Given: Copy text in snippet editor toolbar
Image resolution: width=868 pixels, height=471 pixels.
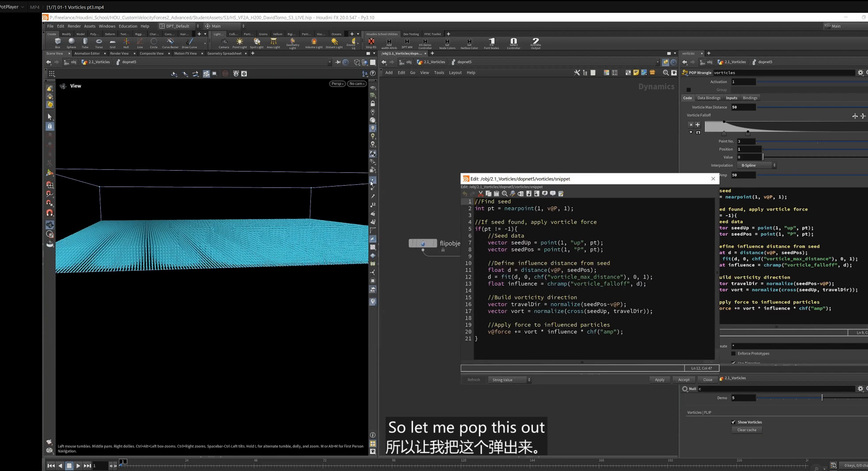Looking at the screenshot, I should 488,194.
